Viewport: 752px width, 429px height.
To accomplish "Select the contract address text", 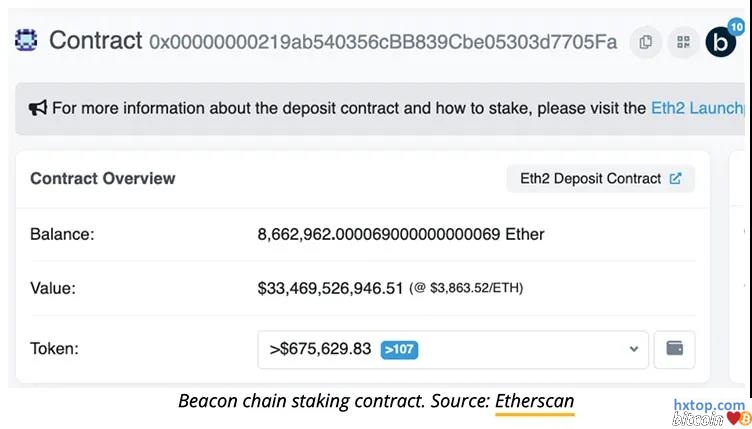I will coord(383,42).
